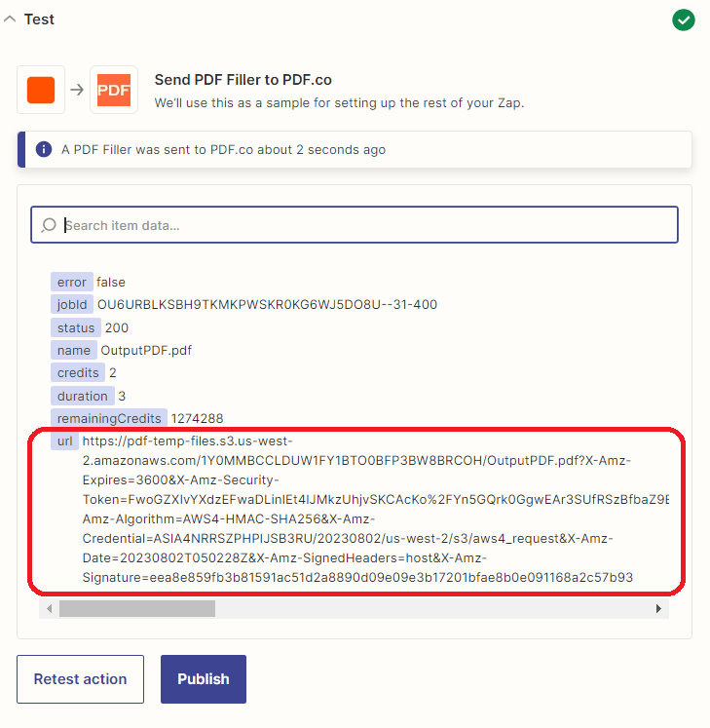Select the jobId field label
This screenshot has height=728, width=710.
(72, 305)
